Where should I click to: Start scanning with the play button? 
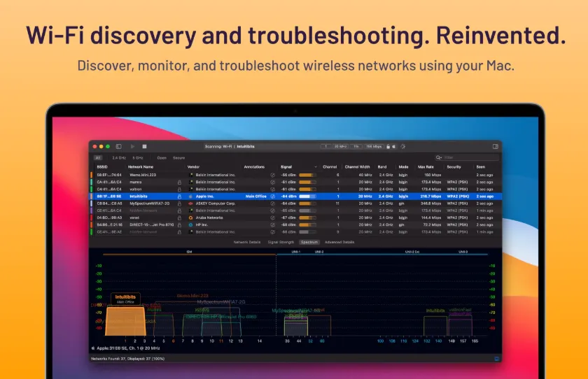coord(132,146)
